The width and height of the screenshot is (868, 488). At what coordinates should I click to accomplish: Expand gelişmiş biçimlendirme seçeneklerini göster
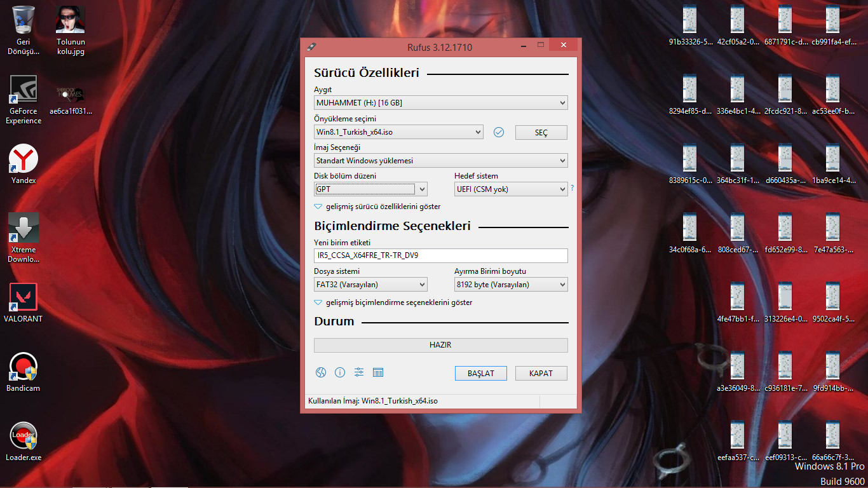[x=393, y=302]
